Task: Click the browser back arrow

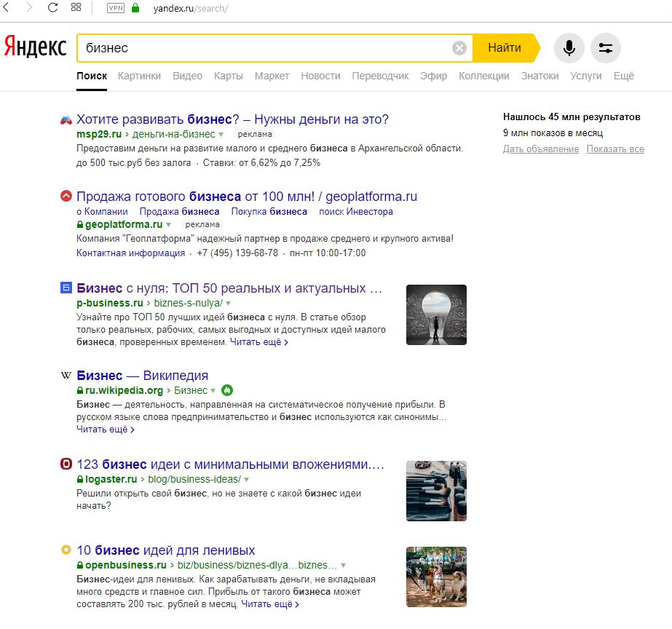Action: click(x=6, y=7)
